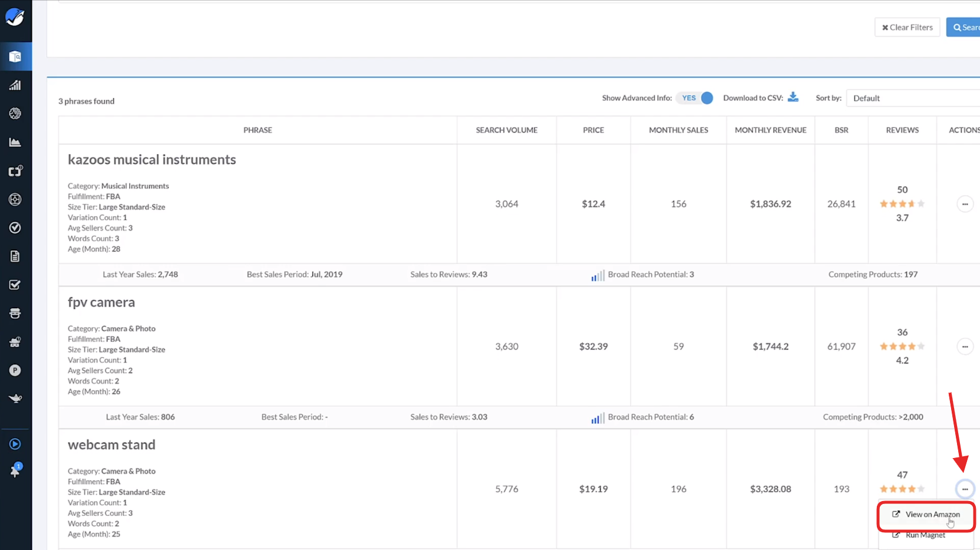The image size is (980, 550).
Task: Open the factory alert sidebar icon
Action: pyautogui.click(x=15, y=342)
